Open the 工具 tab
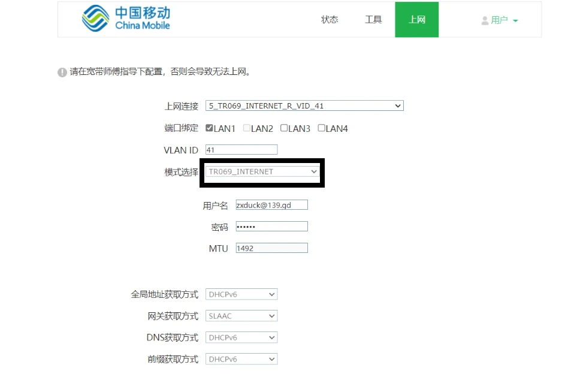Screen dimensions: 574x392 373,20
